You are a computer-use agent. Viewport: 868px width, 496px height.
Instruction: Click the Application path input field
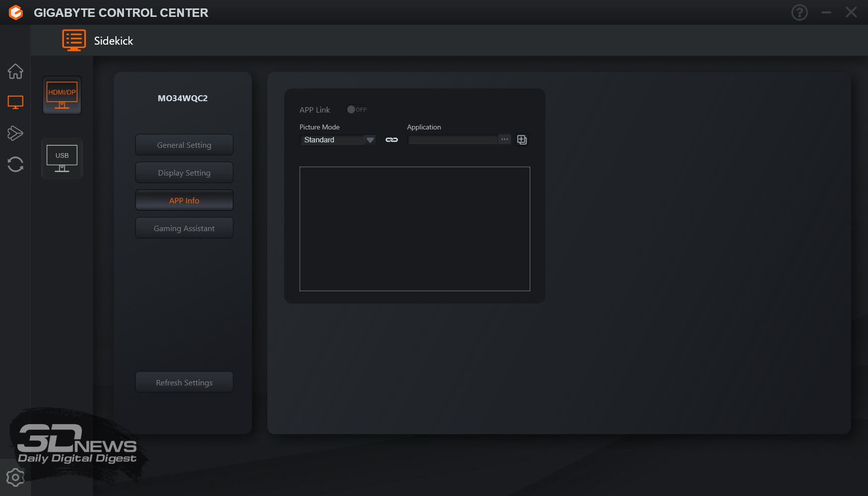point(453,140)
